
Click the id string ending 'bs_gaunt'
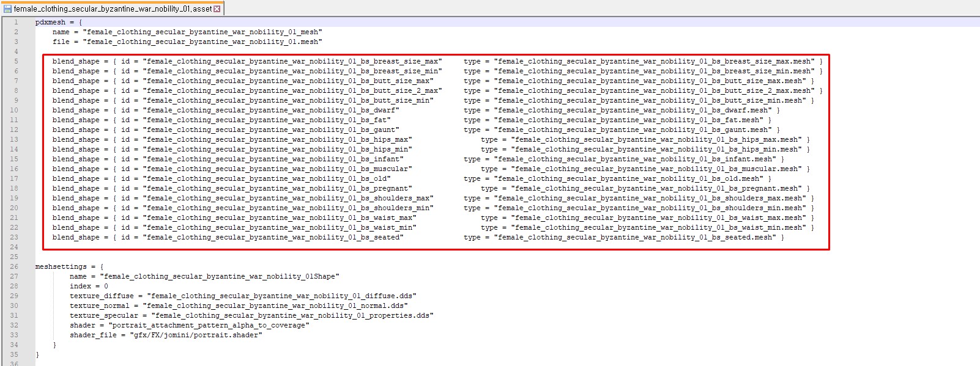[271, 130]
